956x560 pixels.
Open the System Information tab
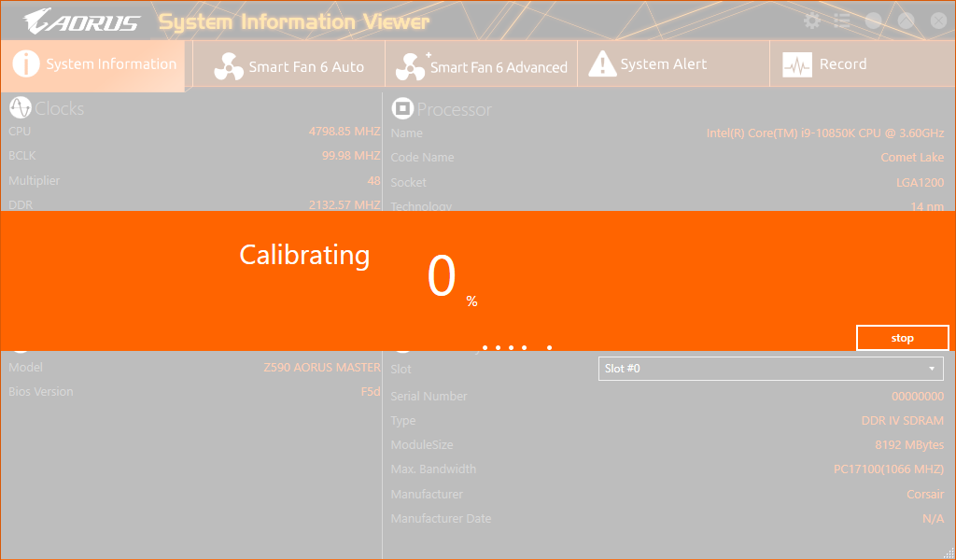pyautogui.click(x=92, y=64)
